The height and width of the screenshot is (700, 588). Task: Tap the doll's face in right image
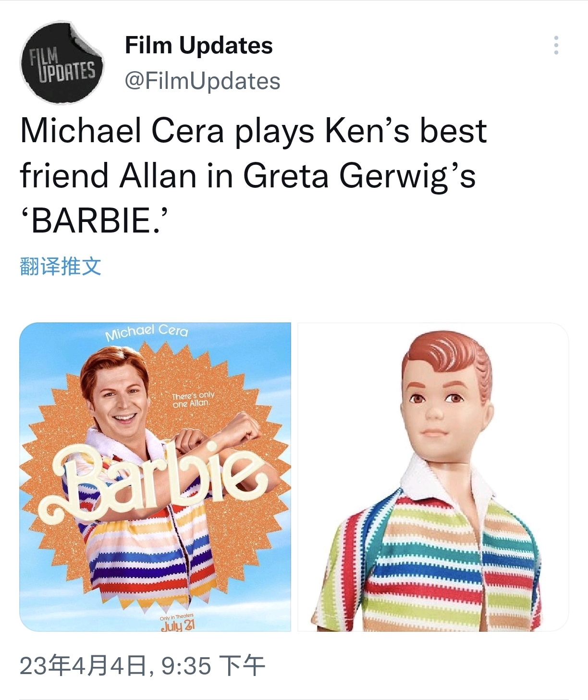pyautogui.click(x=435, y=408)
